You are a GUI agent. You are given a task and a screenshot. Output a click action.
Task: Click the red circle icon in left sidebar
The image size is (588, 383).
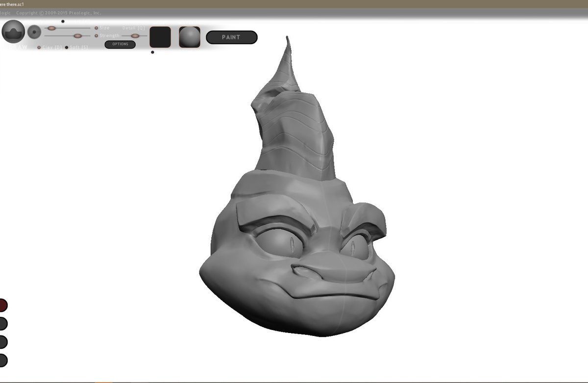(2, 305)
